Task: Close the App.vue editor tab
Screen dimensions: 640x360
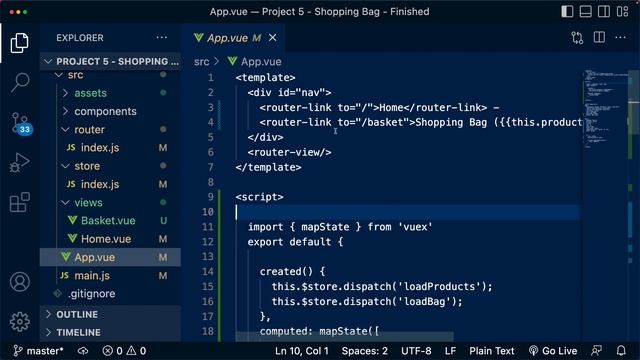Action: [x=273, y=38]
